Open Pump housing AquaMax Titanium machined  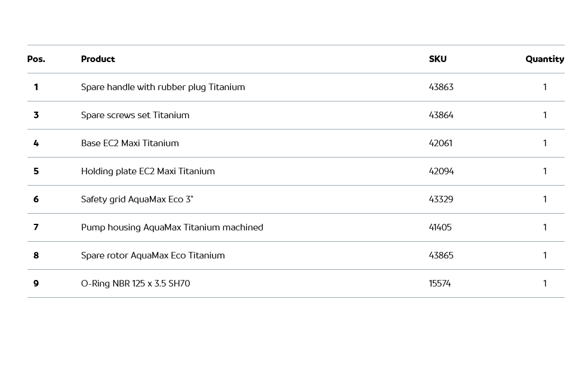(x=172, y=227)
